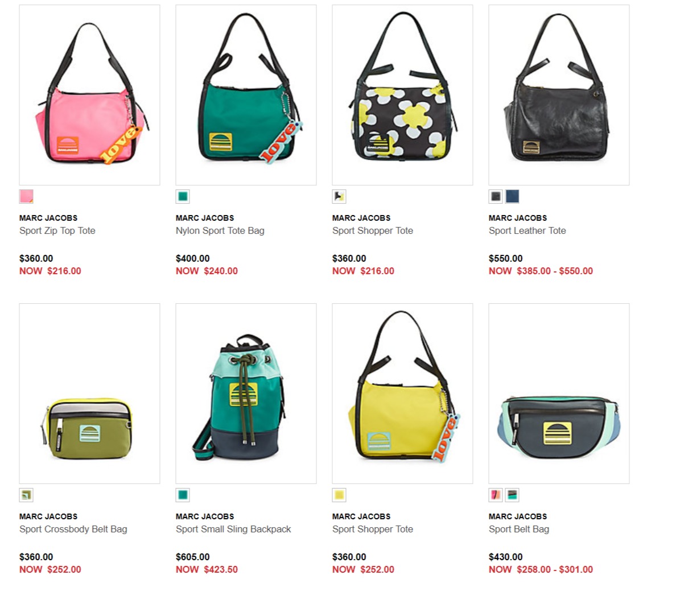Select the navy blue swatch for Sport Leather Tote
Viewport: 676px width, 616px height.
pyautogui.click(x=512, y=197)
